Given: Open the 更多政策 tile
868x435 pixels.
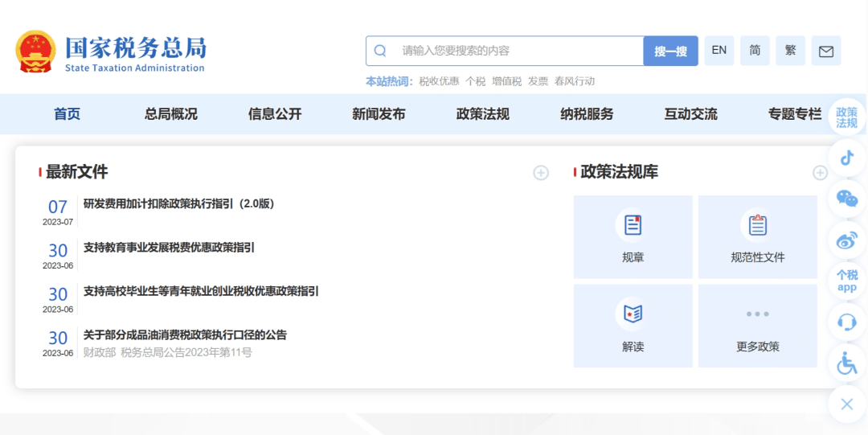Looking at the screenshot, I should click(757, 326).
